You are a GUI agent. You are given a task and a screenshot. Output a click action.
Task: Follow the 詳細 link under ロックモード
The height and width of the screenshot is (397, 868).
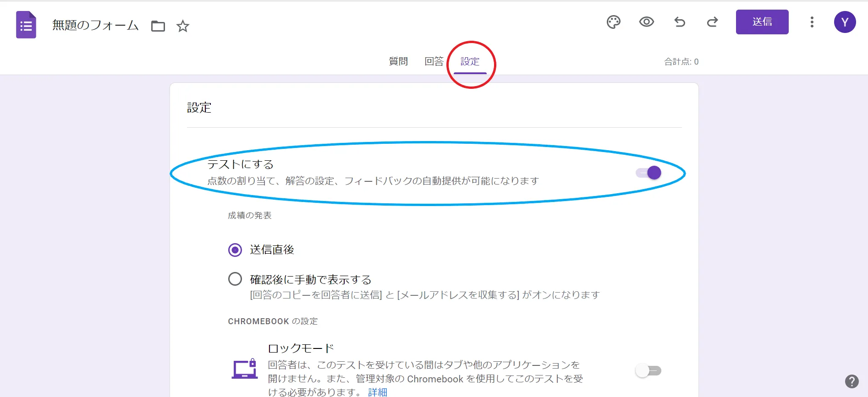(378, 392)
